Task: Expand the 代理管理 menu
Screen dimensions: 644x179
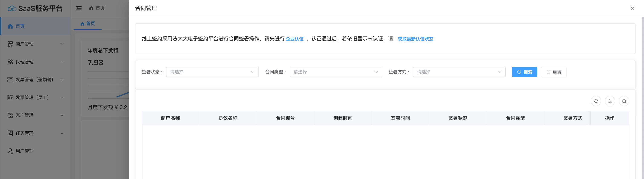Action: pyautogui.click(x=35, y=62)
